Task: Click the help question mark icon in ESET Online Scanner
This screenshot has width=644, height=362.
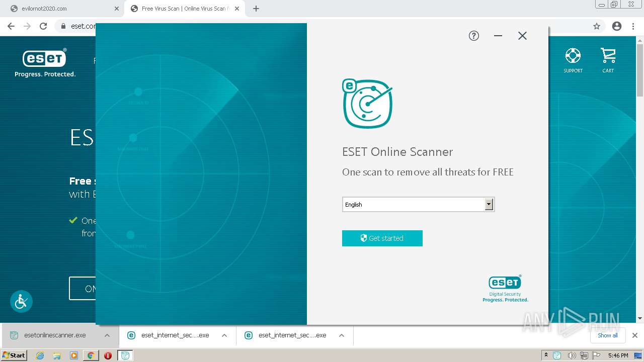Action: point(474,36)
